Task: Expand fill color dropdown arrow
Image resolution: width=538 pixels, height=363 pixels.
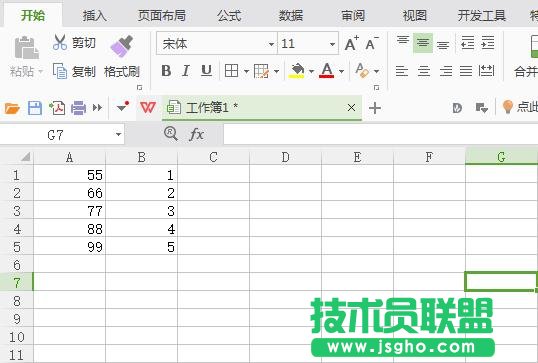Action: point(312,71)
